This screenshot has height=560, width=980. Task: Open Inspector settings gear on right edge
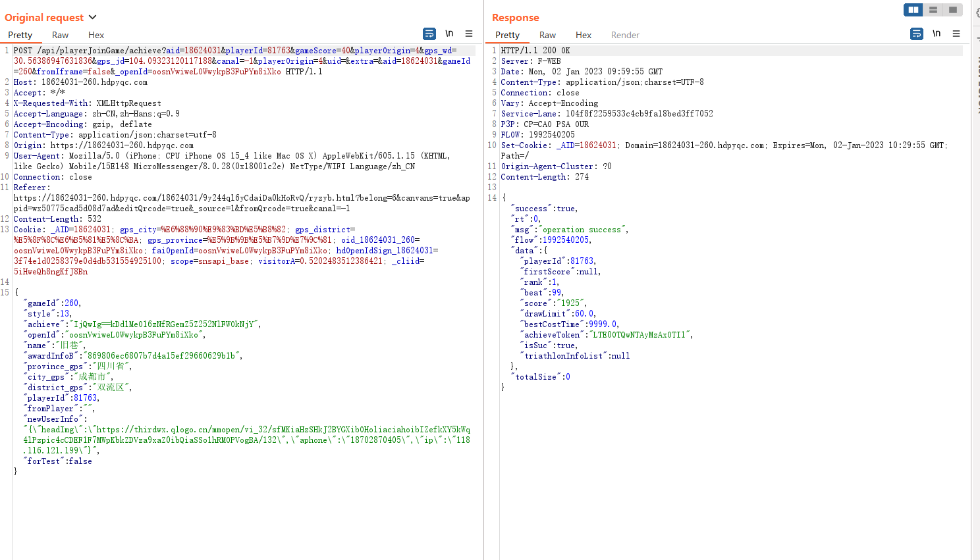[x=977, y=13]
